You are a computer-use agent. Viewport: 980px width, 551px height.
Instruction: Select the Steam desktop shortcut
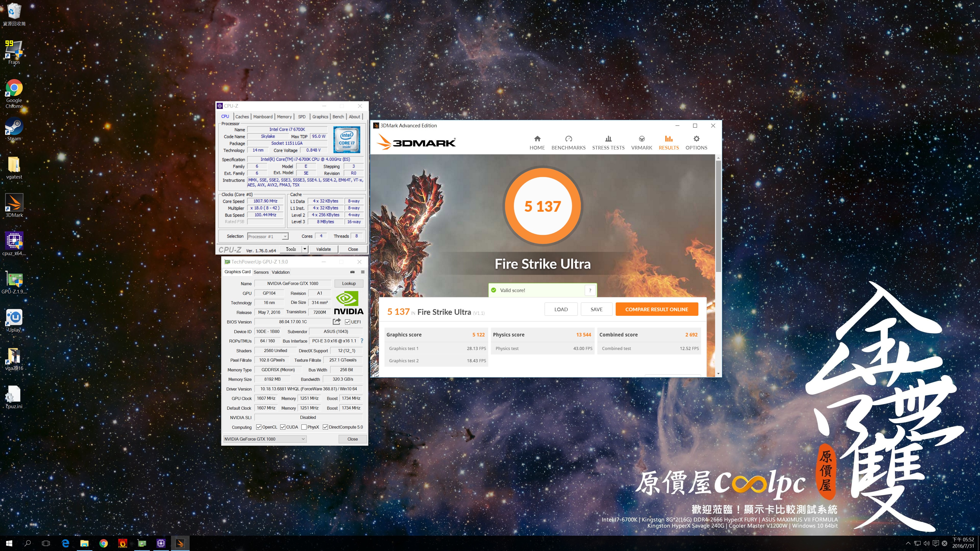click(14, 129)
